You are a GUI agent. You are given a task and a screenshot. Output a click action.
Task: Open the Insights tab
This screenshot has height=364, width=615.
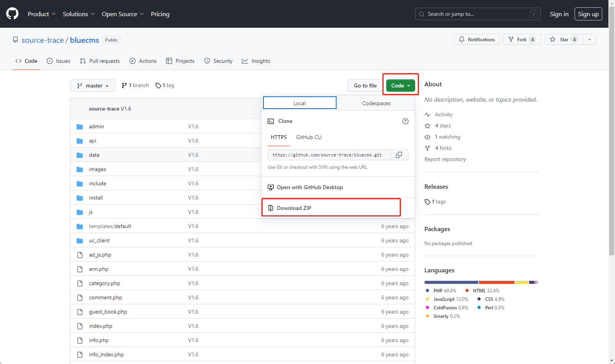coord(256,61)
